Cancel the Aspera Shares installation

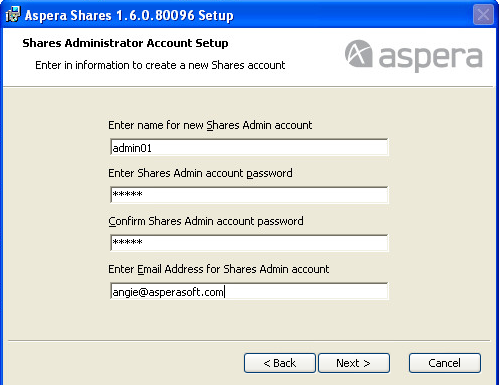point(445,363)
